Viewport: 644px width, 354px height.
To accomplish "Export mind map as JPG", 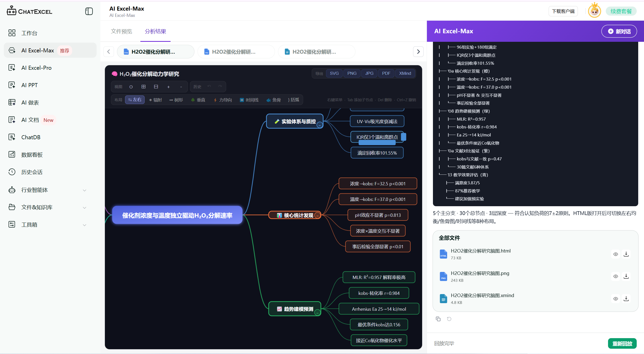I will point(369,73).
